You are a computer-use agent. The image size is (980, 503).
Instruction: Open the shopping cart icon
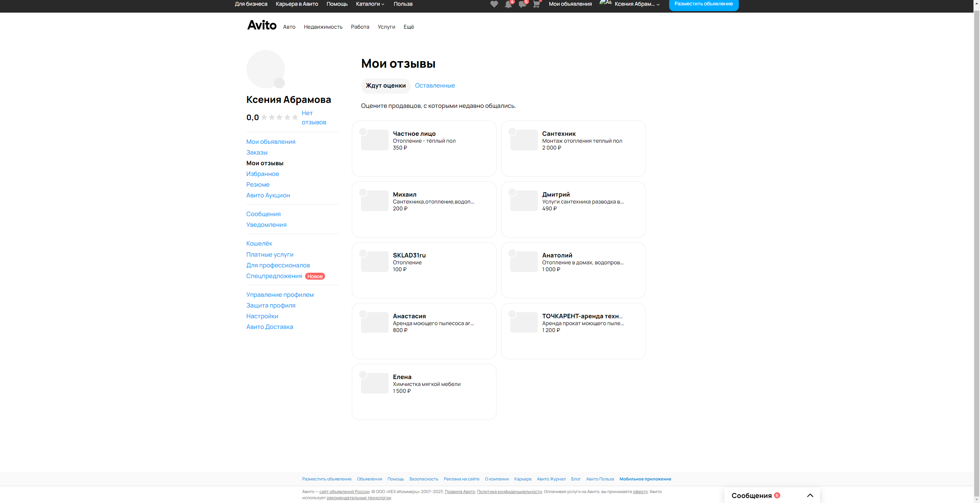click(536, 5)
